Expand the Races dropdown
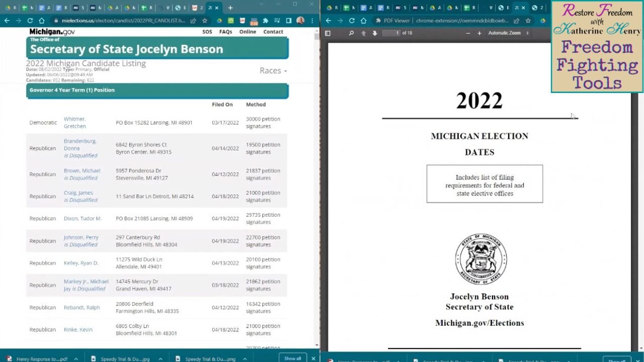Screen dimensions: 644x362 click(273, 70)
